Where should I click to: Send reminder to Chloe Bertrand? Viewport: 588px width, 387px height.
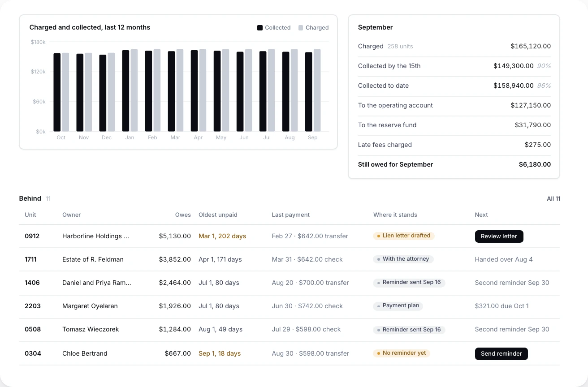[x=501, y=353]
